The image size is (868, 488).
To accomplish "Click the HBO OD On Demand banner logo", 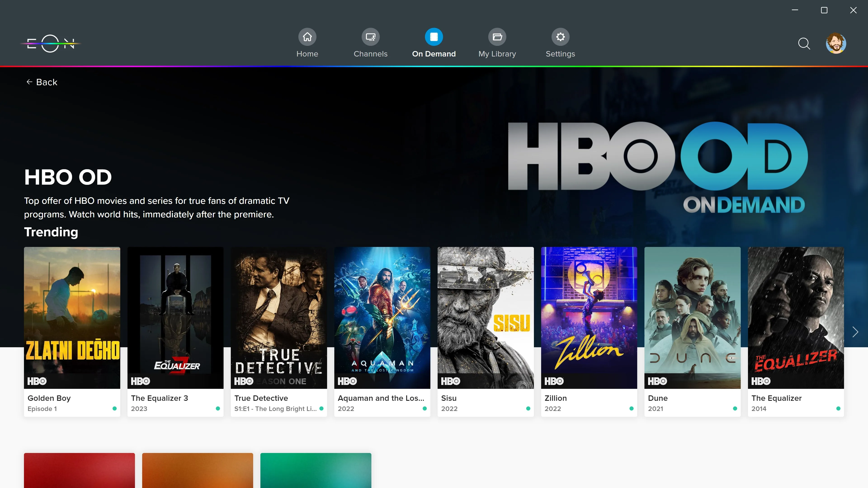I will [658, 167].
